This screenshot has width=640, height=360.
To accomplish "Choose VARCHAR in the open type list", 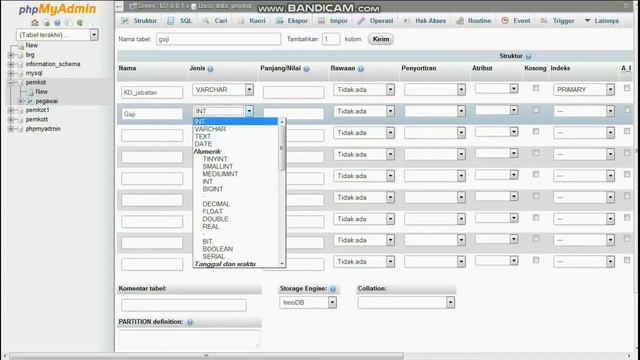I will [x=210, y=129].
